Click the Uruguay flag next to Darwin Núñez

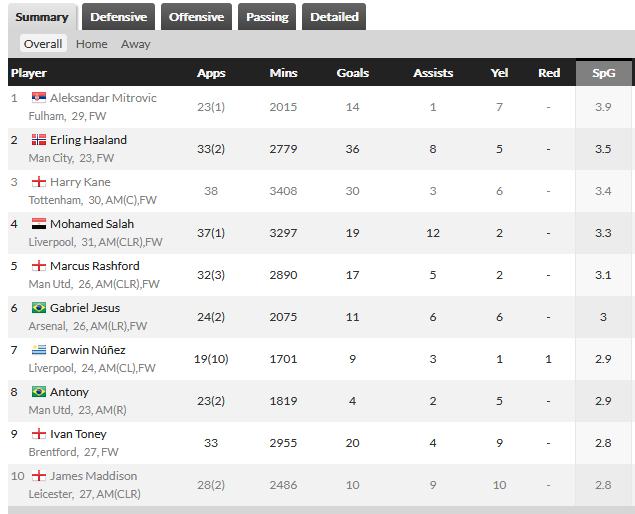[x=39, y=350]
